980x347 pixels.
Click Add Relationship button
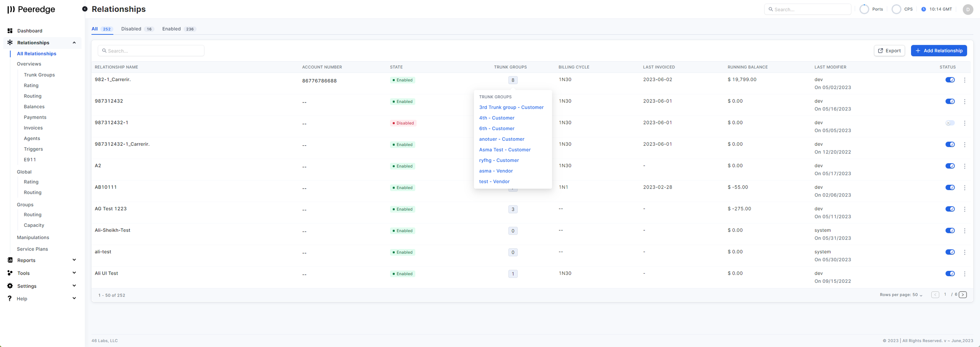pos(939,51)
